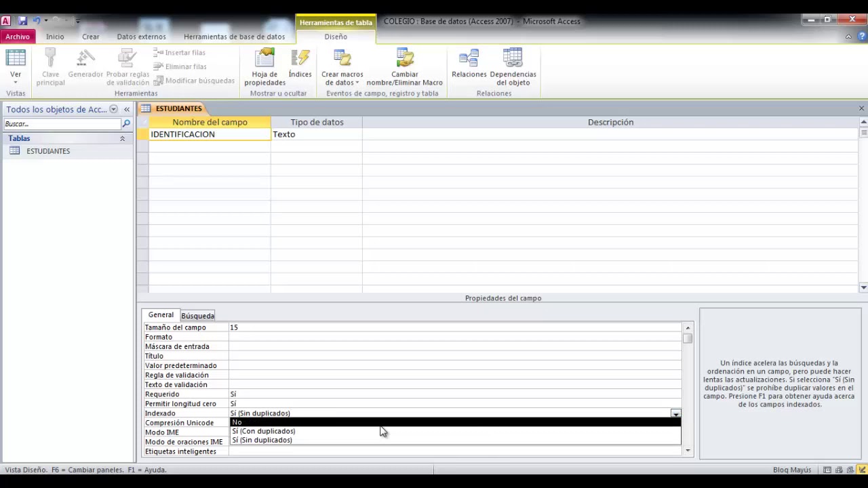
Task: Open the Archivo tab
Action: click(18, 37)
